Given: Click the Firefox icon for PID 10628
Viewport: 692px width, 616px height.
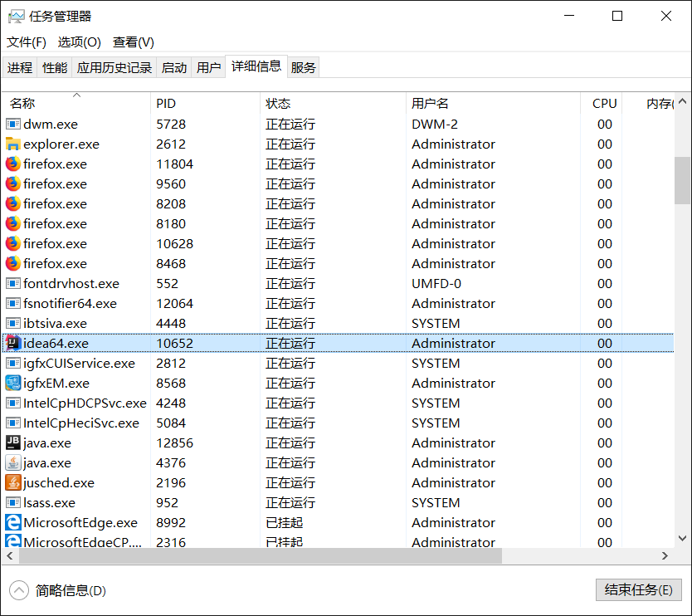Looking at the screenshot, I should [12, 243].
